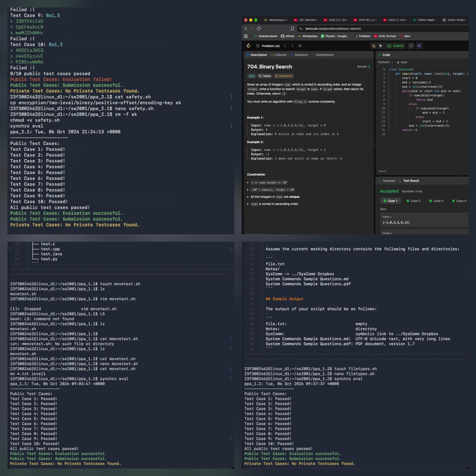Open the Monkeytype bookmark
This screenshot has width=476, height=476.
(x=307, y=36)
